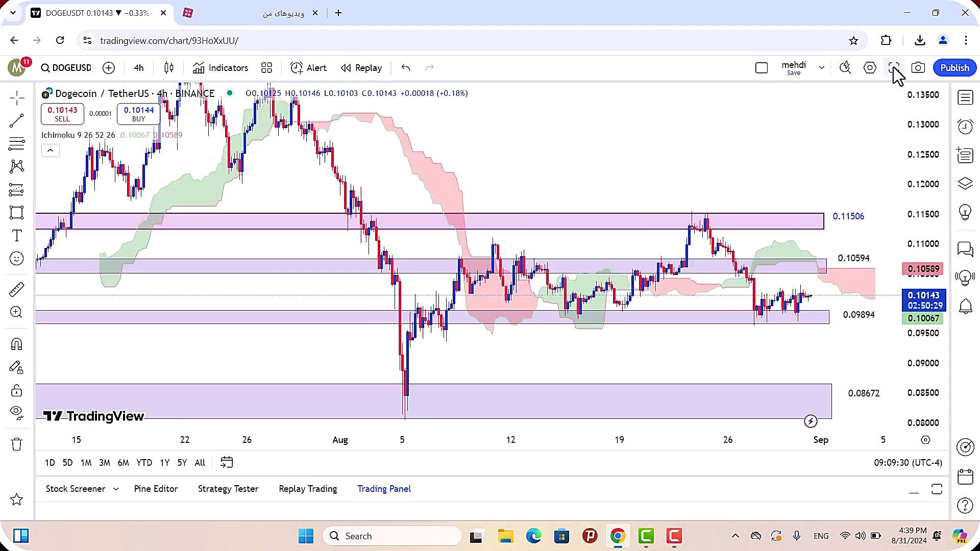Viewport: 980px width, 551px height.
Task: Open the notifications bell panel
Action: tap(965, 307)
